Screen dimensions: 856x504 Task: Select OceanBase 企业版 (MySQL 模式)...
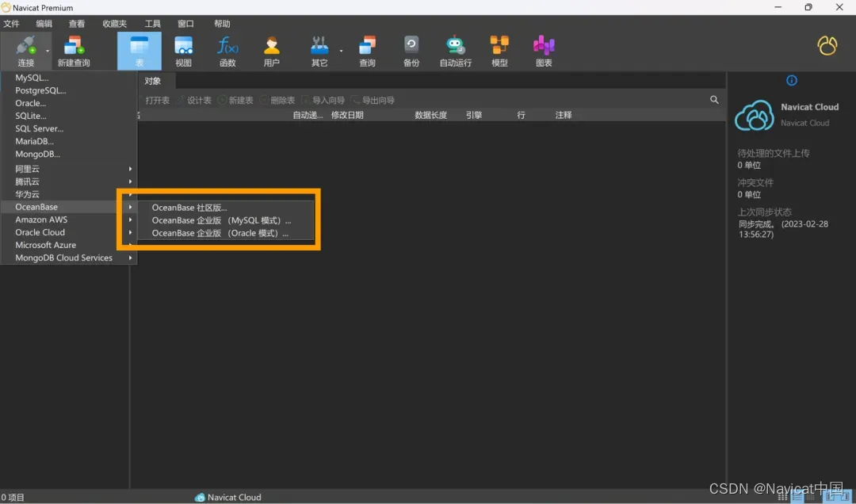click(225, 220)
